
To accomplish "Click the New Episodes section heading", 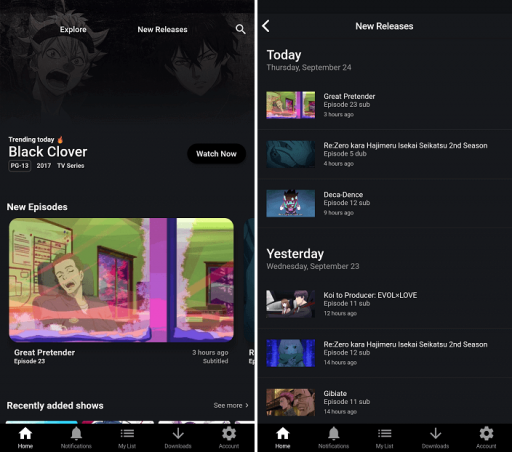I will pos(37,207).
